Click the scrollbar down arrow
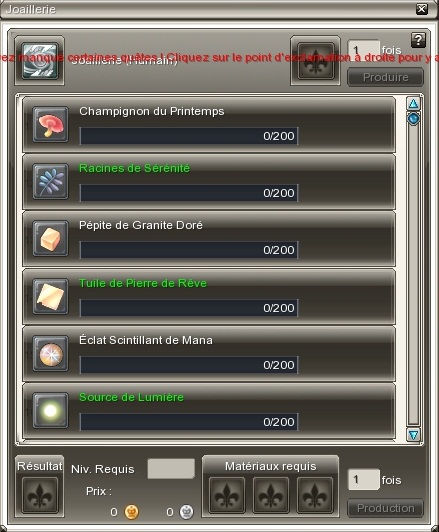The image size is (439, 532). (413, 435)
